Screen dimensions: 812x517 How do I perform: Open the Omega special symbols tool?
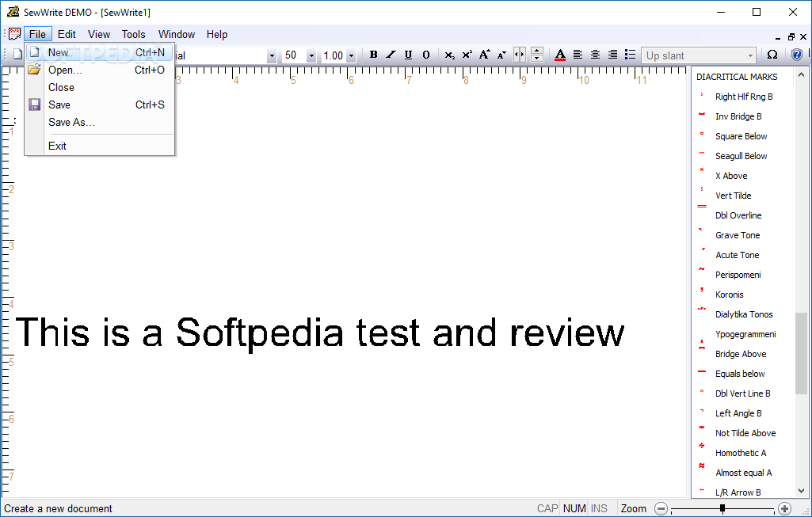pos(772,55)
